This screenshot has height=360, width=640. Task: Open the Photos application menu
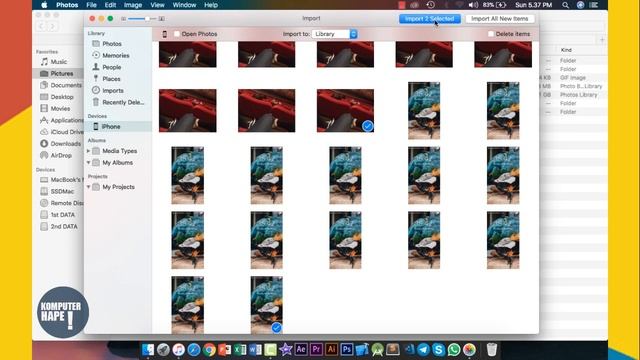tap(67, 5)
